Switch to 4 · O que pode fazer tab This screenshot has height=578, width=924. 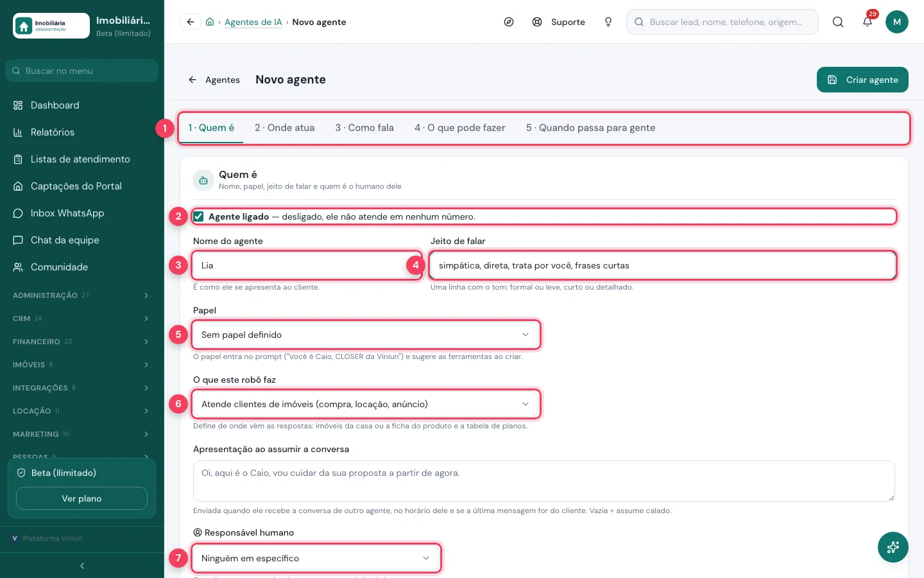tap(460, 128)
